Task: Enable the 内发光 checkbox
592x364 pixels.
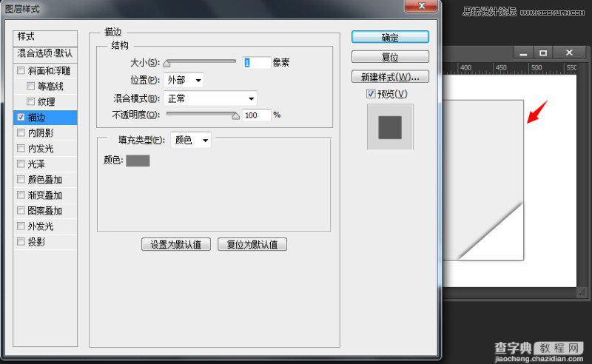Action: coord(21,149)
